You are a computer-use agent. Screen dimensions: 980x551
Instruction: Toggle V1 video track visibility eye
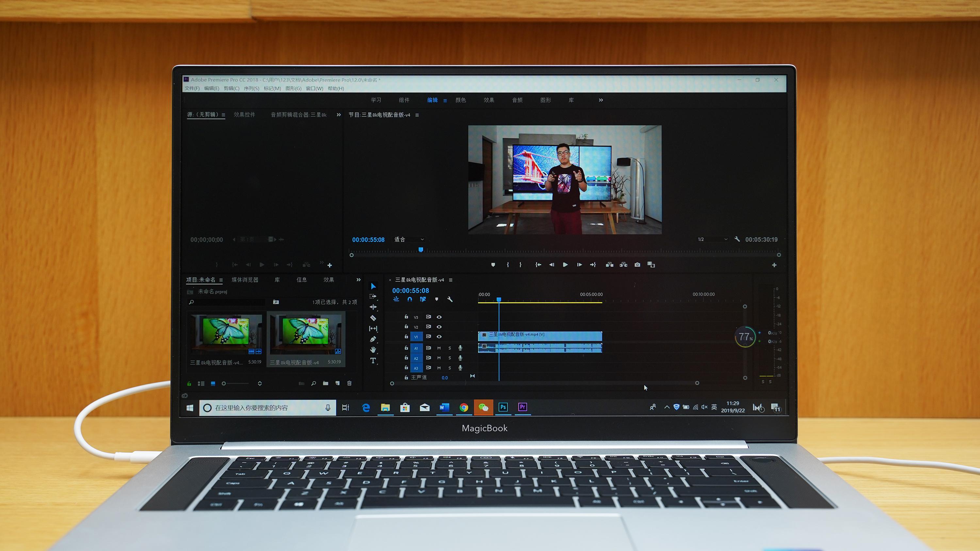tap(437, 337)
